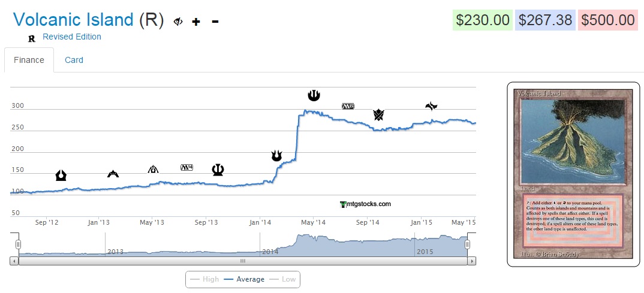Toggle the eye icon next to card name
The image size is (644, 293).
coord(178,22)
